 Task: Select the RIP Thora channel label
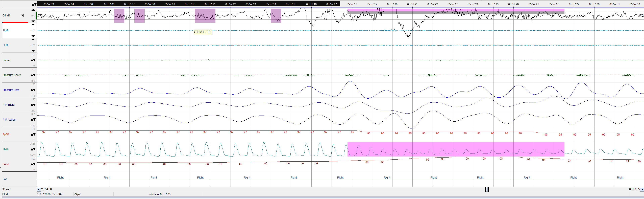tap(9, 105)
